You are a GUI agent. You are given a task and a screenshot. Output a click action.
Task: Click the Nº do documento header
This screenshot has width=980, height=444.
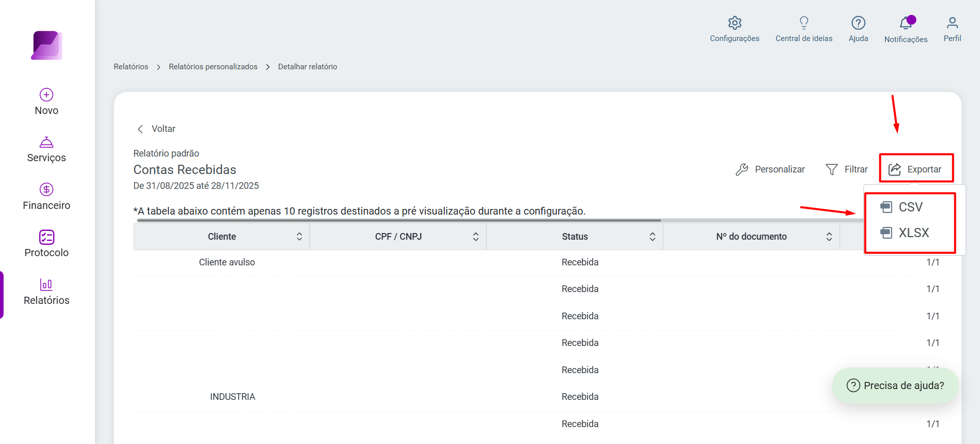coord(751,237)
